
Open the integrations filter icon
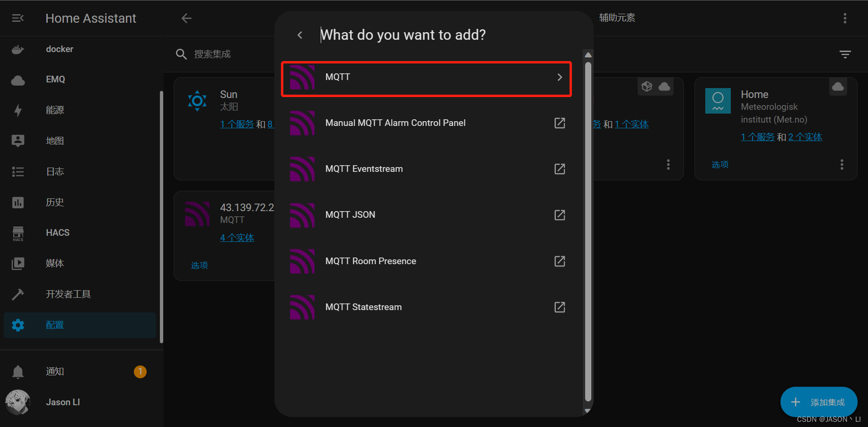(x=845, y=54)
